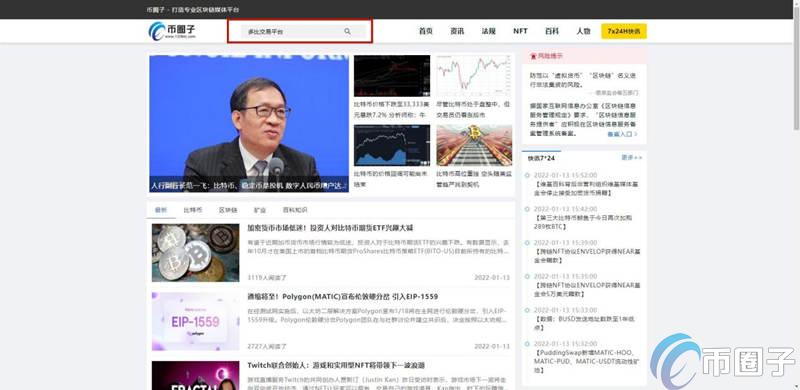Click the clock dot beside 15:33:00 timestamp
Image resolution: width=800 pixels, height=390 pixels.
click(x=527, y=310)
